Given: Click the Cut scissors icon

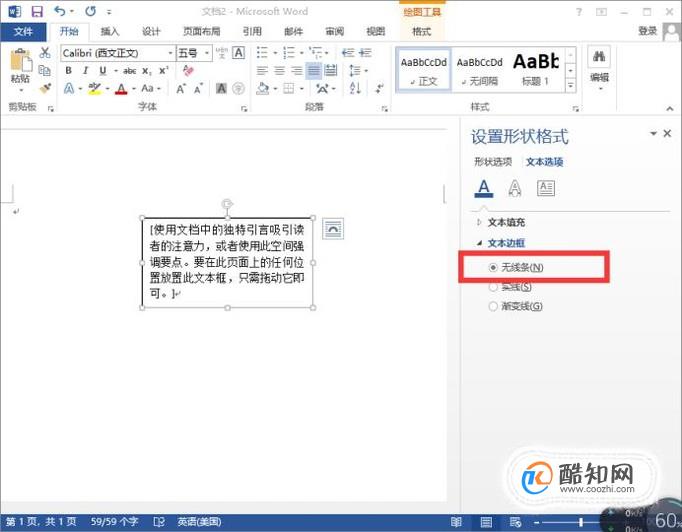Looking at the screenshot, I should click(x=45, y=53).
